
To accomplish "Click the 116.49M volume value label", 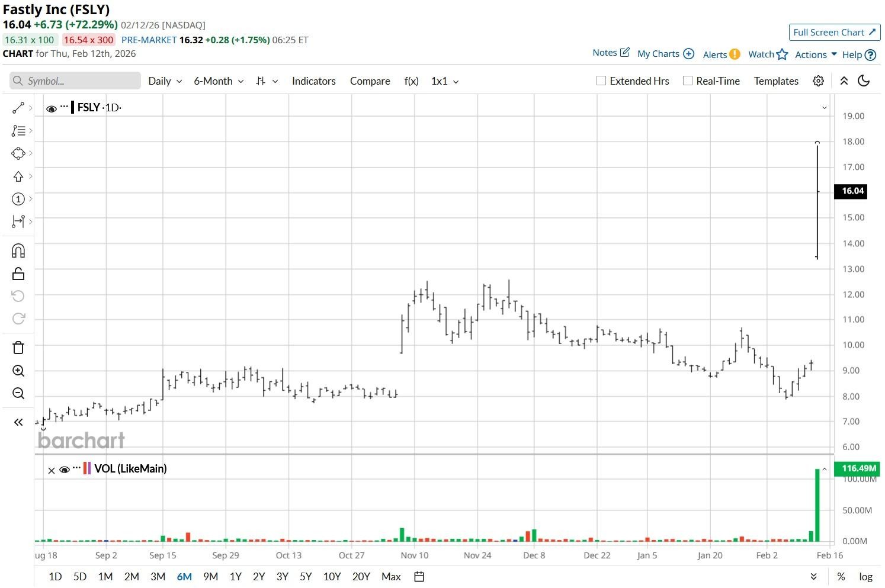I will tap(857, 468).
